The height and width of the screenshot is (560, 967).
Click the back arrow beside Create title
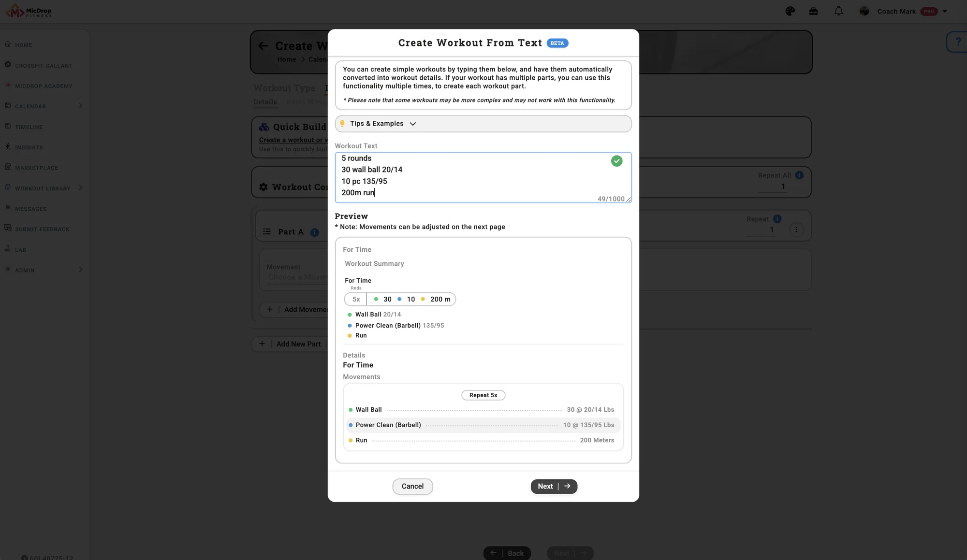263,46
